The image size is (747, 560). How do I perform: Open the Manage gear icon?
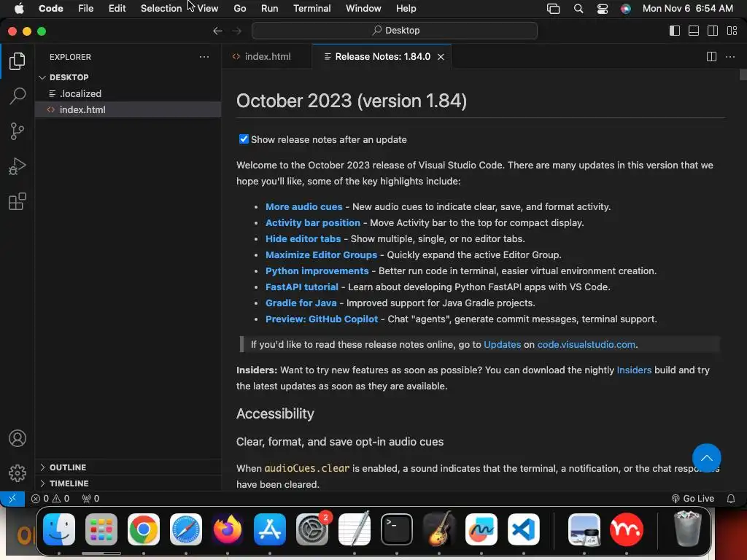(x=18, y=472)
